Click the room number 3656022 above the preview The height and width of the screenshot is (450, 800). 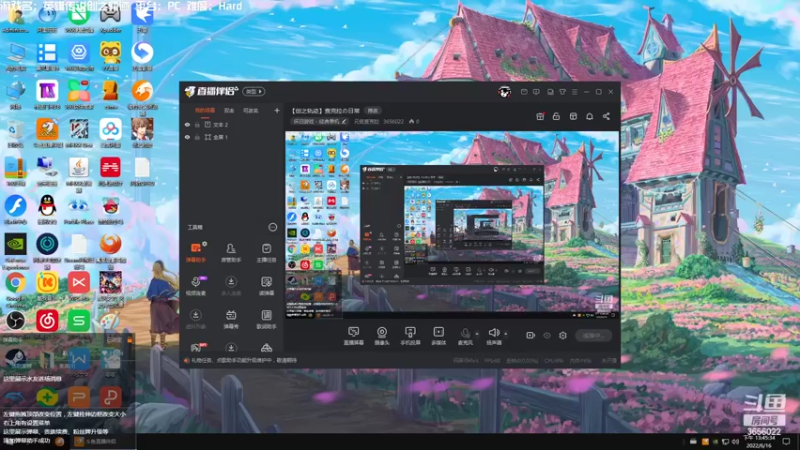point(393,121)
